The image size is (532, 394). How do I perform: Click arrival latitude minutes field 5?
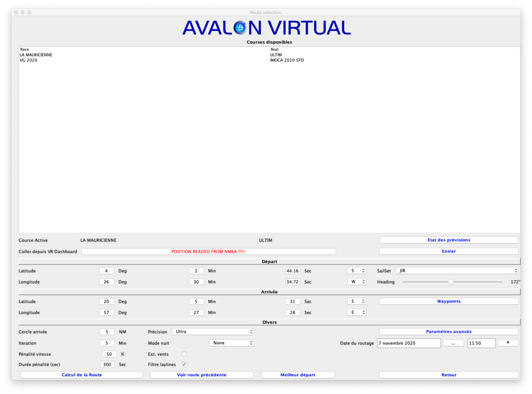[x=196, y=302]
